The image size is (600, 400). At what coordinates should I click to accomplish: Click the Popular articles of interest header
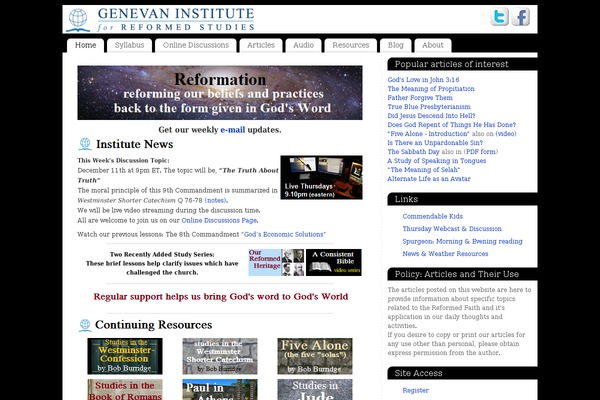pos(462,64)
